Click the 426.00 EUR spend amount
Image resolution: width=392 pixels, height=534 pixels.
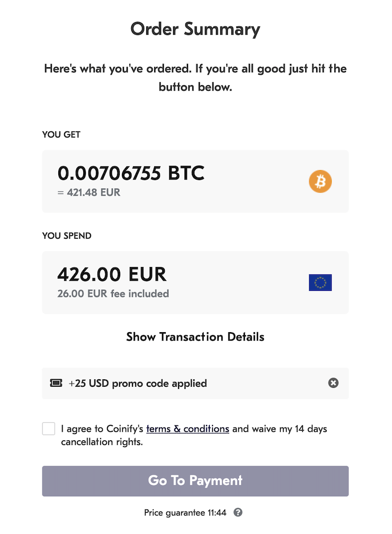pos(112,274)
